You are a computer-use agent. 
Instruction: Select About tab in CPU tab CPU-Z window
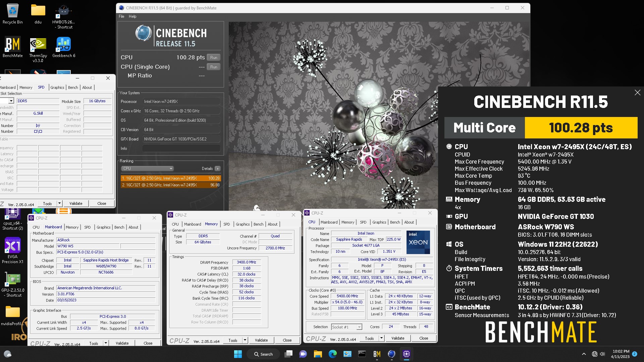pyautogui.click(x=409, y=222)
